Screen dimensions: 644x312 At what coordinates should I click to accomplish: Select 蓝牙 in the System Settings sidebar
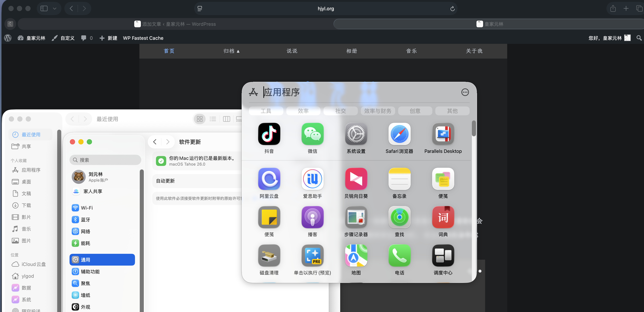point(102,220)
